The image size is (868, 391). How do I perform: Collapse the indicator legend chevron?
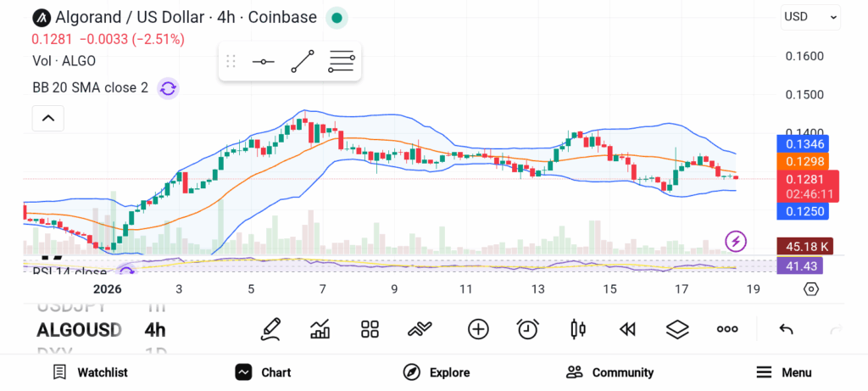tap(48, 118)
